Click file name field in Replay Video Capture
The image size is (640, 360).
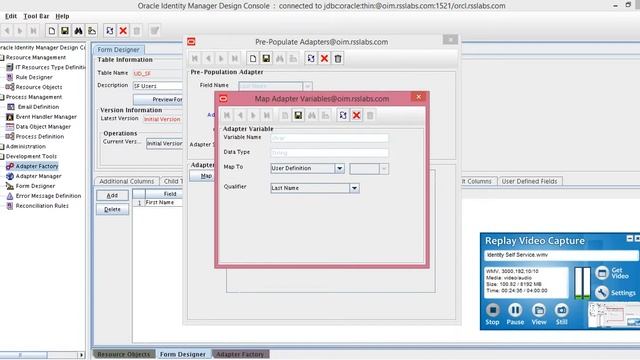(x=561, y=255)
